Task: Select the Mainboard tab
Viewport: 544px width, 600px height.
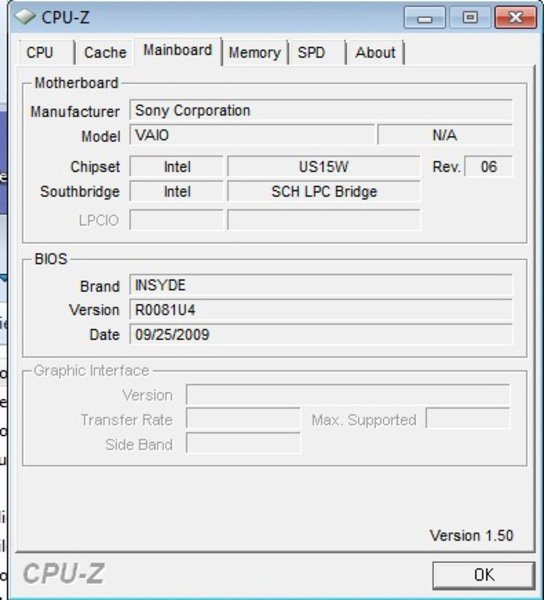Action: 178,51
